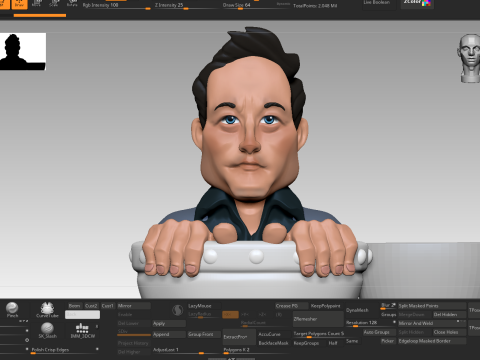Image resolution: width=480 pixels, height=360 pixels.
Task: Click the Boom button
Action: 75,306
